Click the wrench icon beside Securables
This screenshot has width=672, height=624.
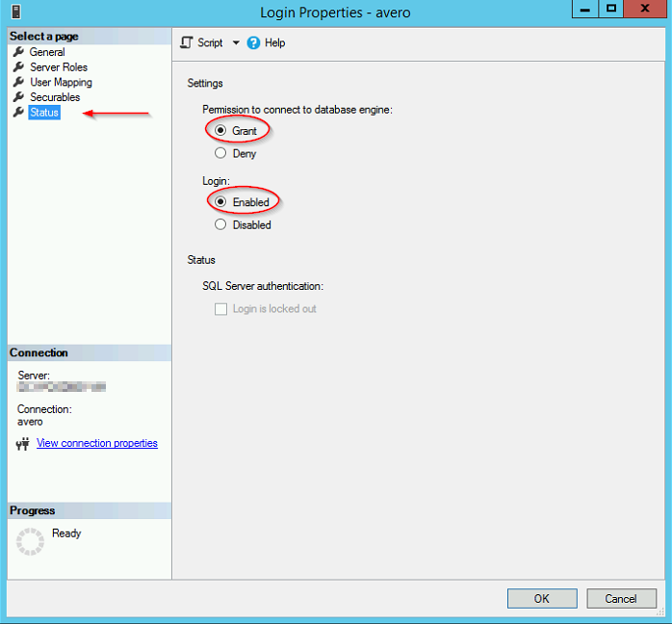tap(18, 97)
